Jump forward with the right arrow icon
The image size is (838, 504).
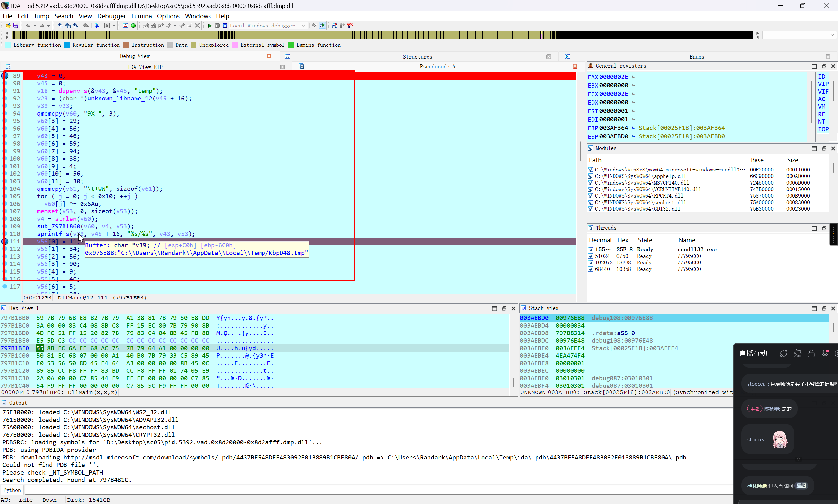tap(42, 26)
